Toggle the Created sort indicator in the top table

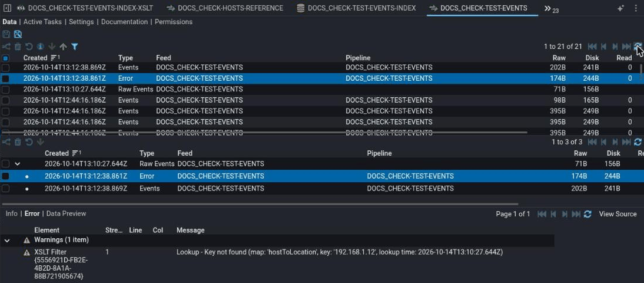click(55, 58)
